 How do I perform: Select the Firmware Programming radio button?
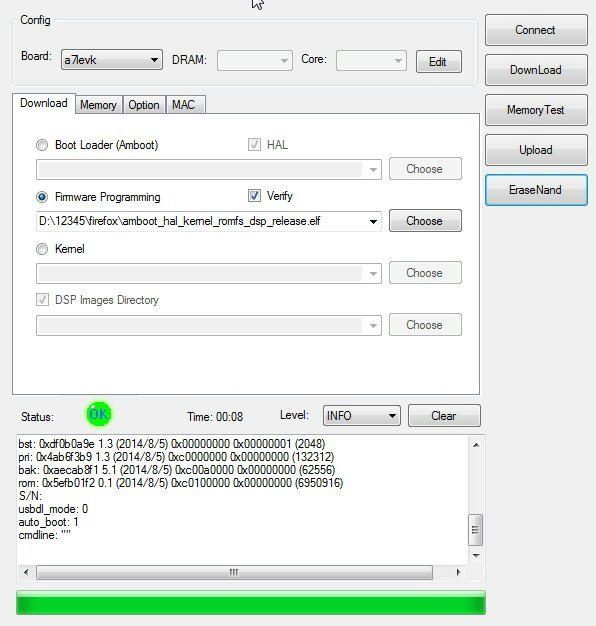(x=42, y=197)
